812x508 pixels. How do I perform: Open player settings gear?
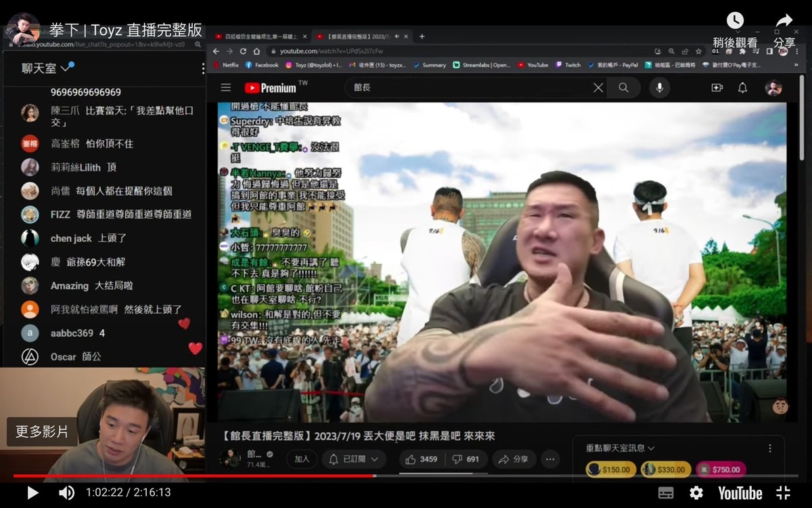coord(696,493)
